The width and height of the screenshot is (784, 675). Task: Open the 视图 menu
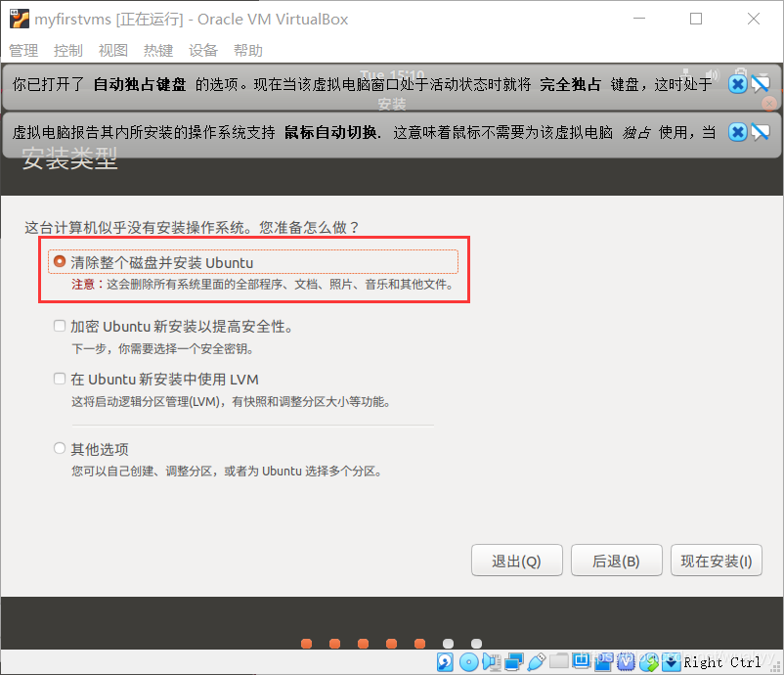[x=113, y=51]
